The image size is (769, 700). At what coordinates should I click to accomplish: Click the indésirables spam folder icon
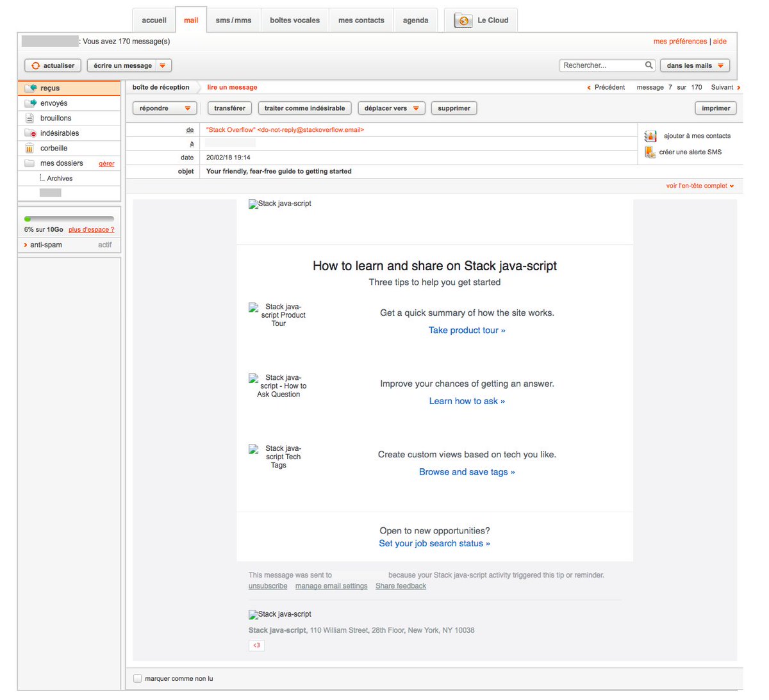click(x=30, y=133)
